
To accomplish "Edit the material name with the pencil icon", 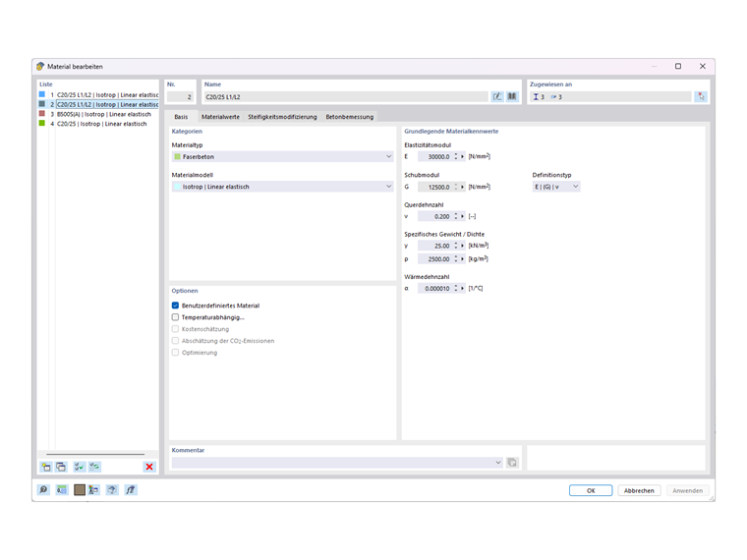I will click(x=497, y=96).
